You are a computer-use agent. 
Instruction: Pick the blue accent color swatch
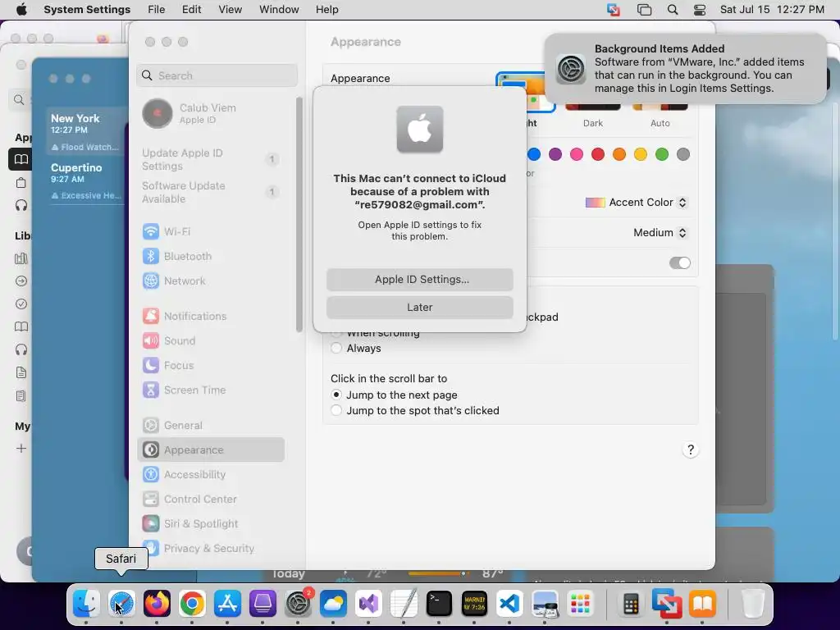(534, 154)
